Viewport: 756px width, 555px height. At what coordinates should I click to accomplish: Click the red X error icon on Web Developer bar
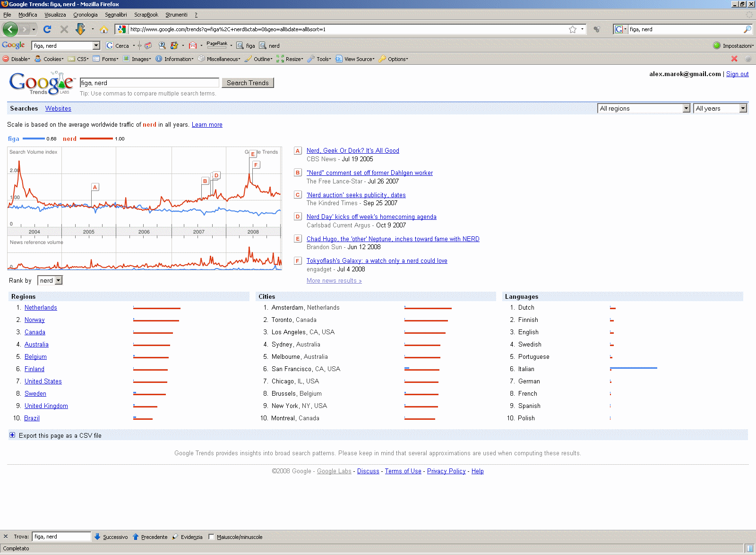(734, 59)
